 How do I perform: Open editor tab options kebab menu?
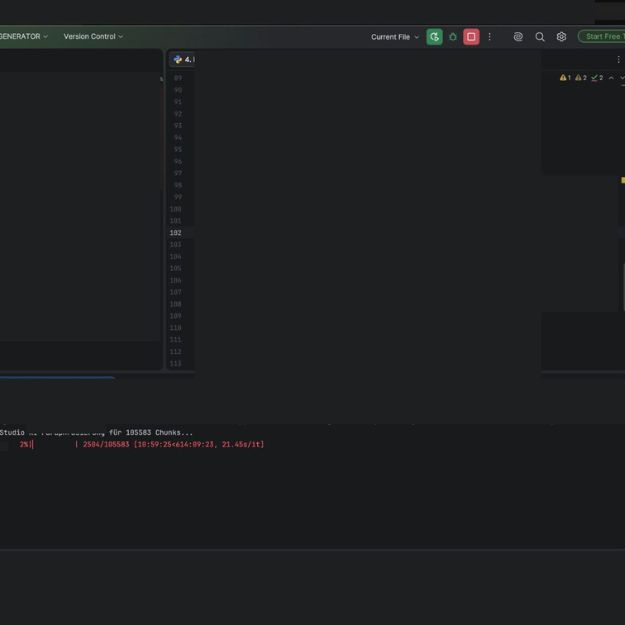tap(618, 60)
